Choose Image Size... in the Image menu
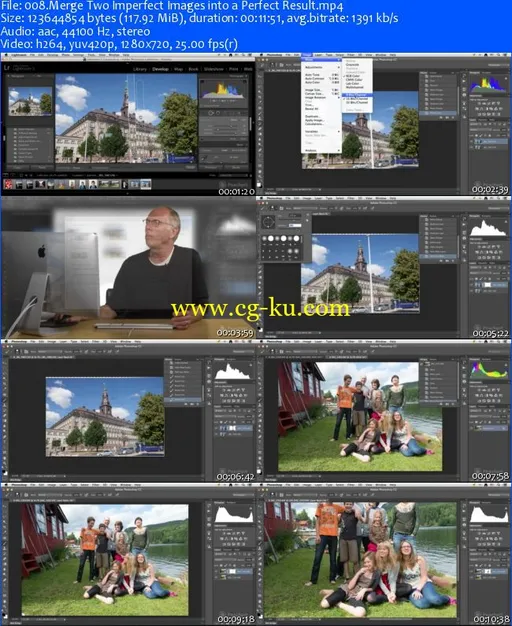Viewport: 512px width, 626px height. 321,90
